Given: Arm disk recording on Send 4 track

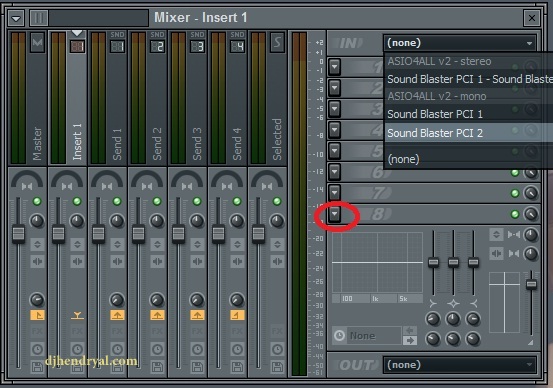Looking at the screenshot, I should [x=237, y=367].
